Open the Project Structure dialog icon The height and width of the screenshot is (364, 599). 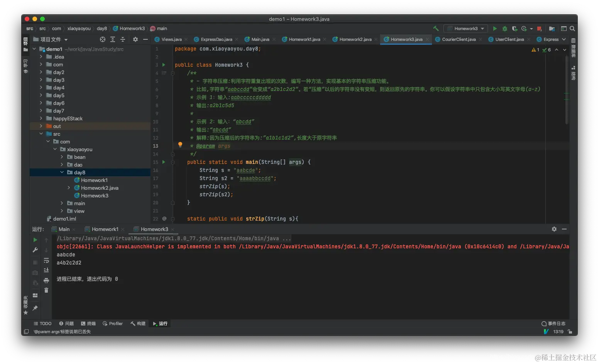(552, 29)
